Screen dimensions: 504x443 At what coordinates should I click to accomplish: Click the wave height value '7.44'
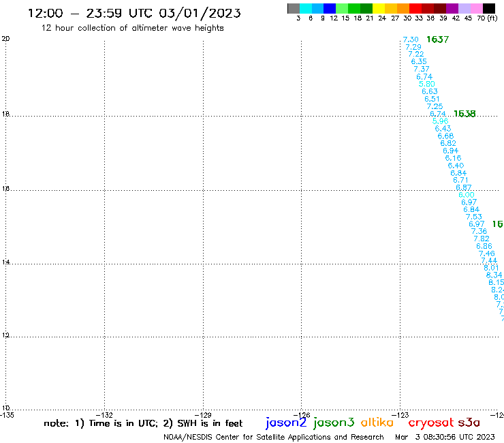(x=489, y=260)
